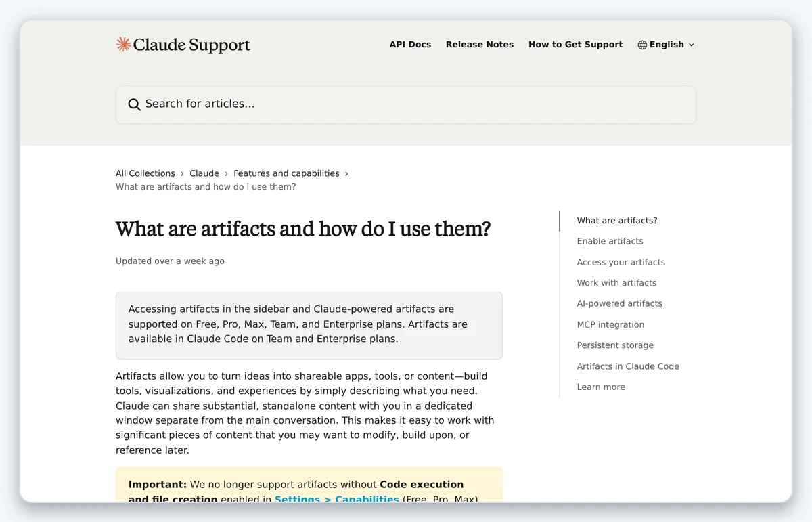Click the article title heading
Viewport: 812px width, 522px height.
tap(303, 229)
